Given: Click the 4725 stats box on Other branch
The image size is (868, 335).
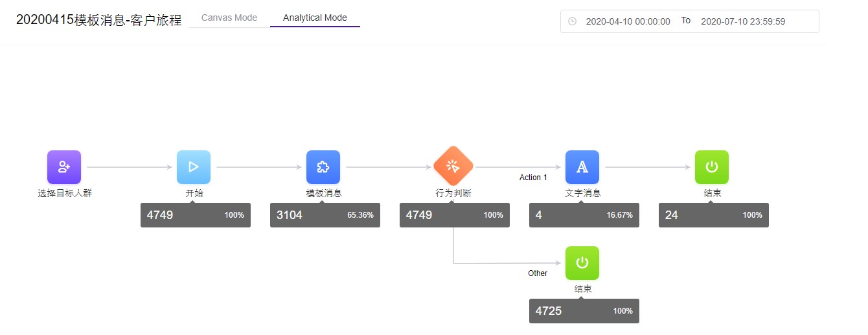Looking at the screenshot, I should click(584, 311).
